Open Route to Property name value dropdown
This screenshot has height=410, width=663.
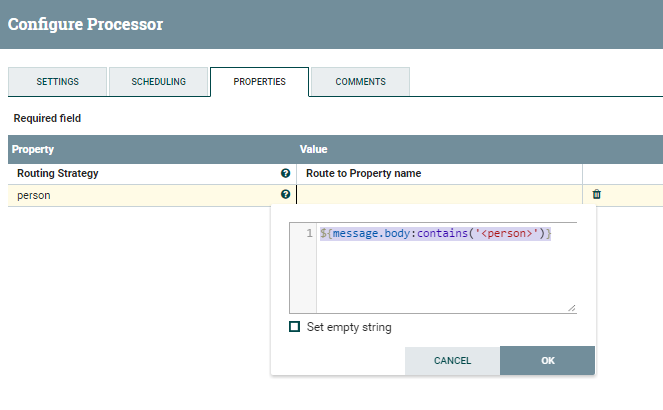tap(440, 173)
